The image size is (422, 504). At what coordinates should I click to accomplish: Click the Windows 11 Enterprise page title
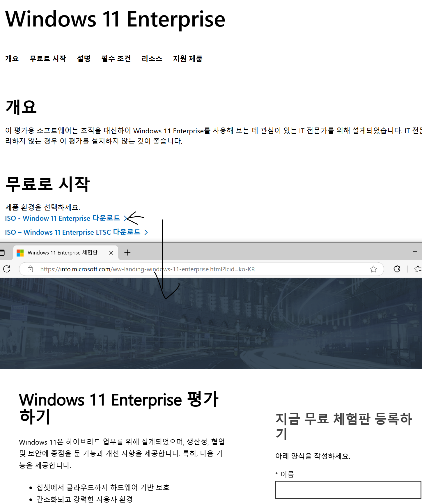(x=115, y=19)
